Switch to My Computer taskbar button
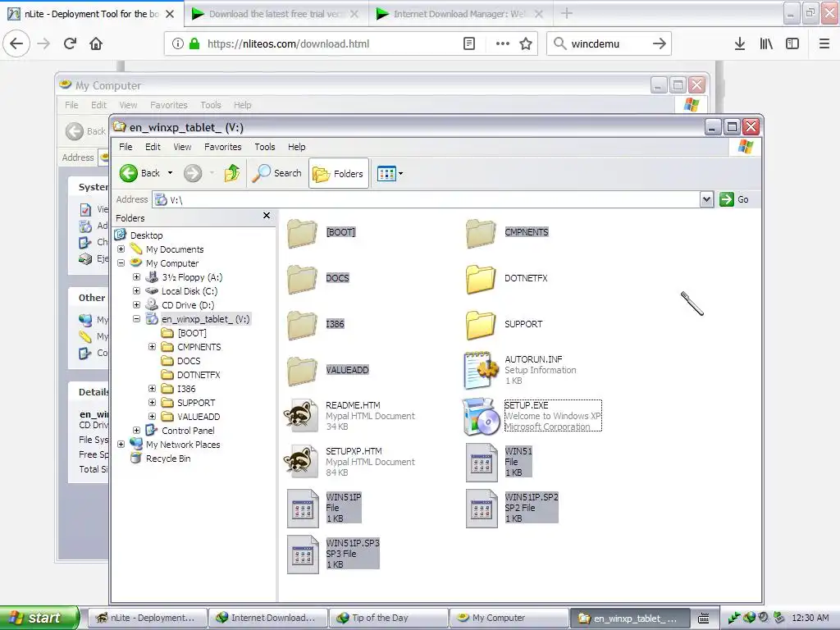This screenshot has height=630, width=840. pos(509,618)
